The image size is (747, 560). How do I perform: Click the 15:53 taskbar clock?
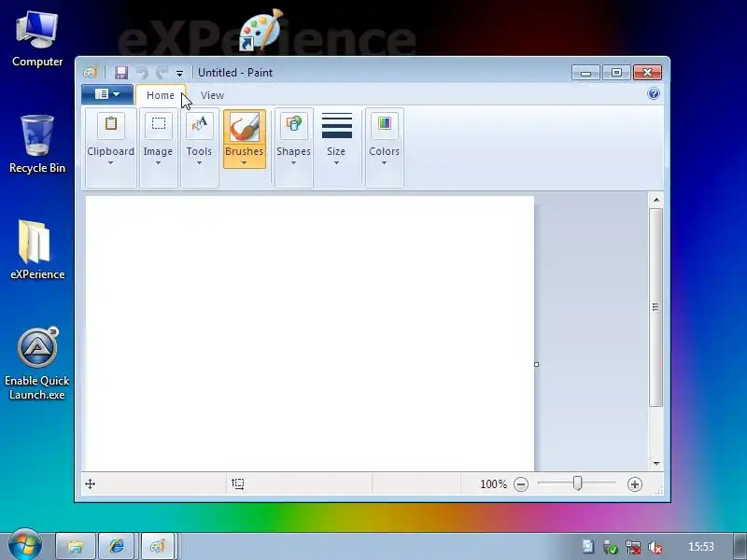point(701,547)
